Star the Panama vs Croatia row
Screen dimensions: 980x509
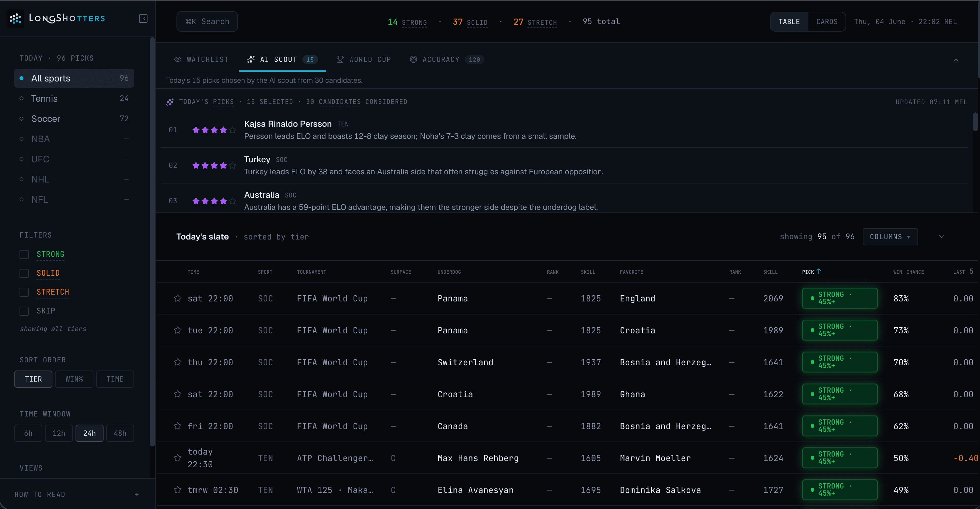[x=178, y=330]
